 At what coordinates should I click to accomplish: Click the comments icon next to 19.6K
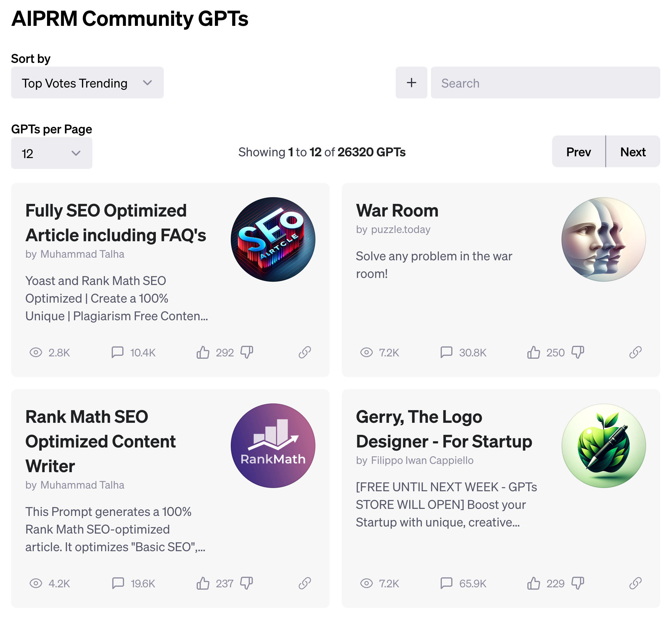click(118, 583)
